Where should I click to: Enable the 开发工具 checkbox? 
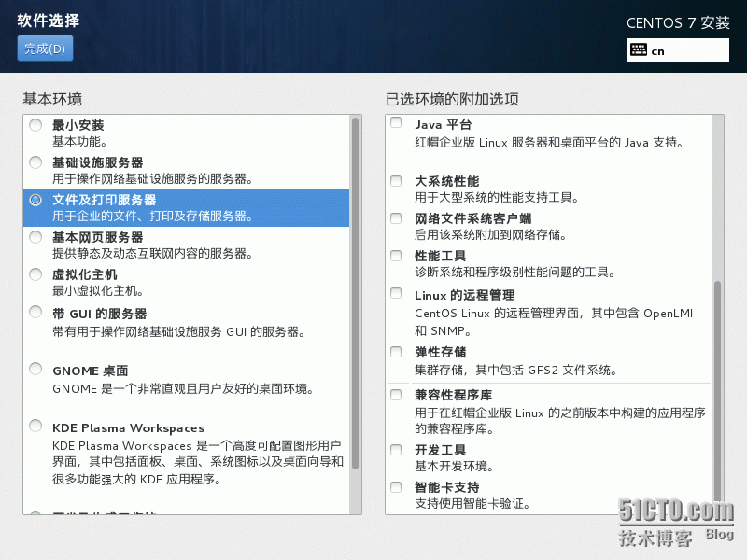tap(396, 450)
